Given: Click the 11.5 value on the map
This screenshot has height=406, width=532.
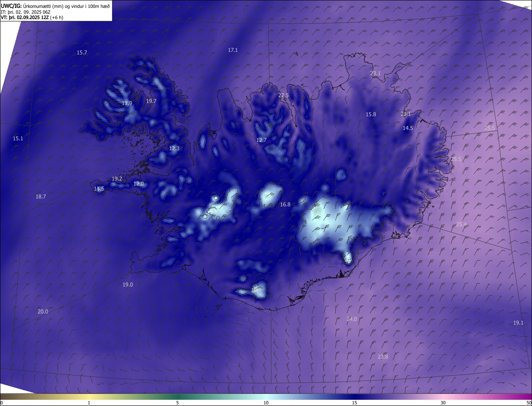Looking at the screenshot, I should 99,188.
